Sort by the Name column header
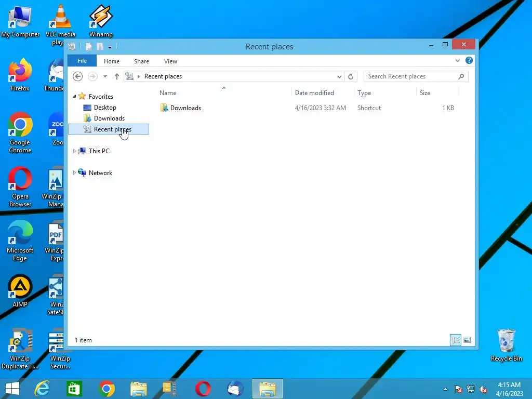Image resolution: width=532 pixels, height=399 pixels. click(224, 93)
